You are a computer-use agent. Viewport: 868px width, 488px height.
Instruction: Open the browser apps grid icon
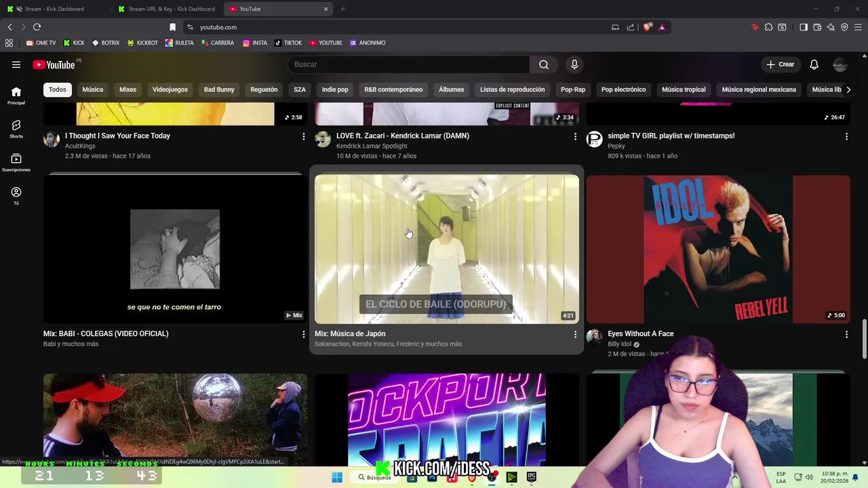9,43
